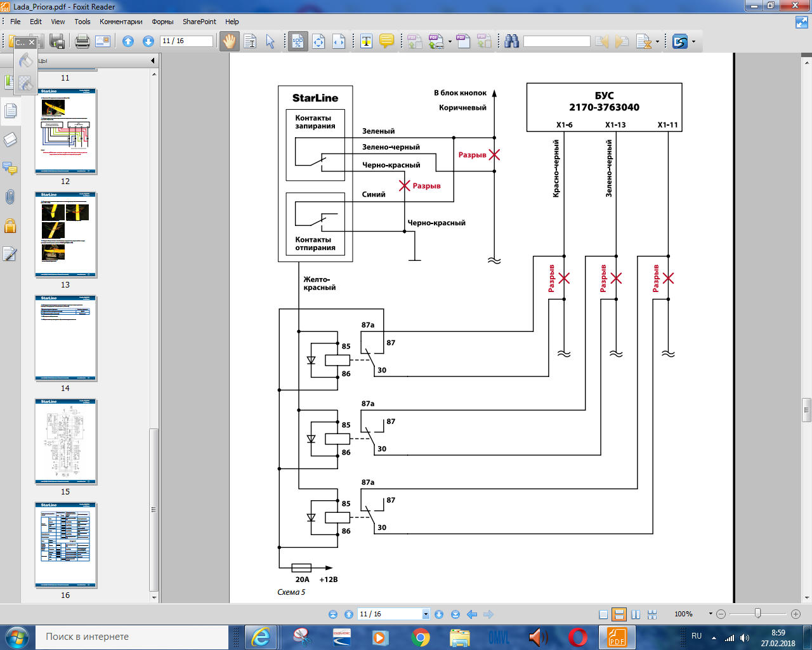Image resolution: width=812 pixels, height=650 pixels.
Task: Open the PDF scanner dropdown arrow
Action: 449,42
